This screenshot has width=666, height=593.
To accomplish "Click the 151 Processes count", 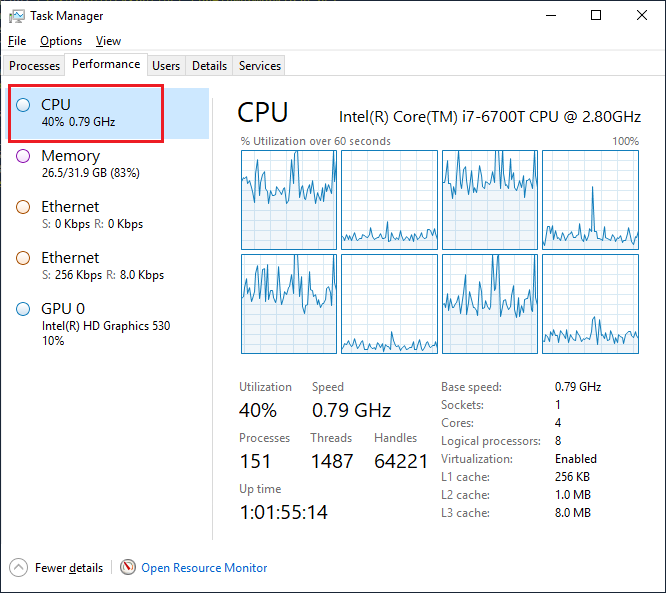I will click(x=255, y=461).
